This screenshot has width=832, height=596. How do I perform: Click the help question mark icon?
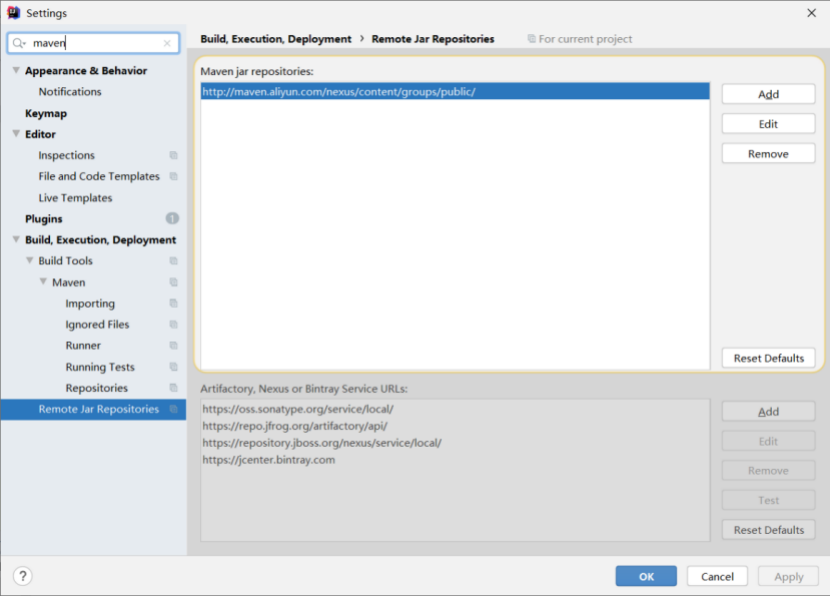click(23, 576)
